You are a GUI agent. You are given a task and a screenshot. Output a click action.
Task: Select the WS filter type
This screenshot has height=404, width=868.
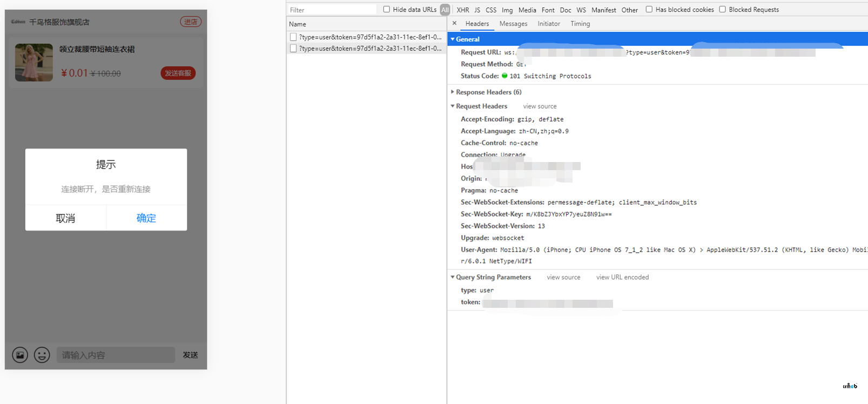[x=581, y=10]
